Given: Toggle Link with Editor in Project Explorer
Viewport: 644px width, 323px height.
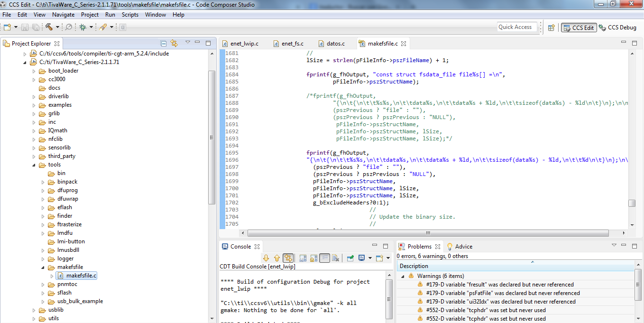Looking at the screenshot, I should click(174, 43).
